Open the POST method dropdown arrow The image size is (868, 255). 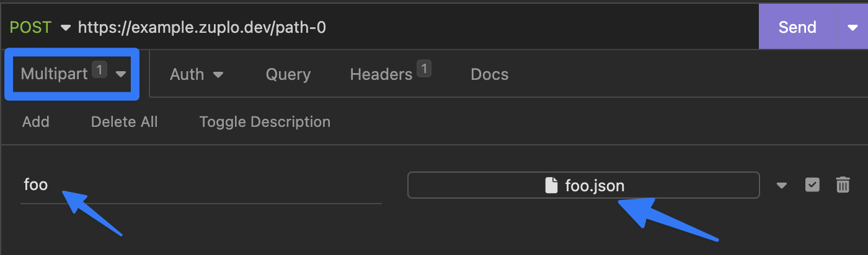click(66, 28)
